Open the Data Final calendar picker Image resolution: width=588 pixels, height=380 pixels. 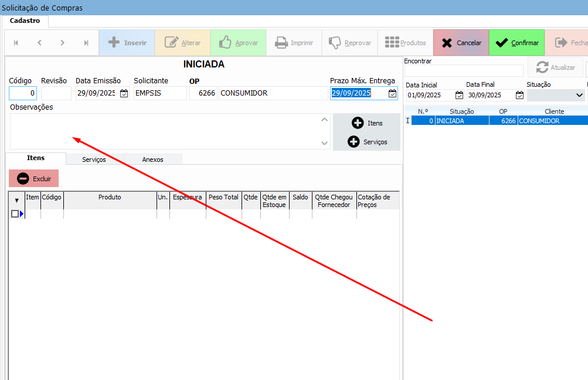(x=519, y=95)
